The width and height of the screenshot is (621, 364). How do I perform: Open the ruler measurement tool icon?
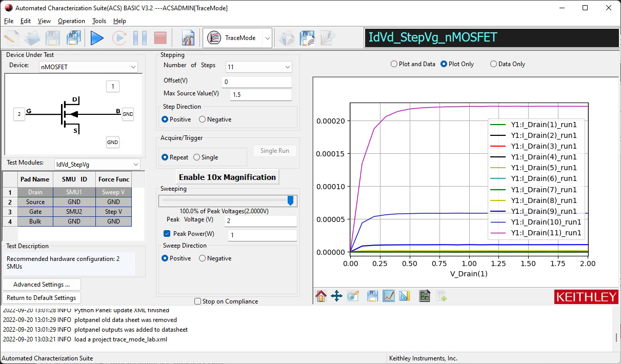[405, 296]
